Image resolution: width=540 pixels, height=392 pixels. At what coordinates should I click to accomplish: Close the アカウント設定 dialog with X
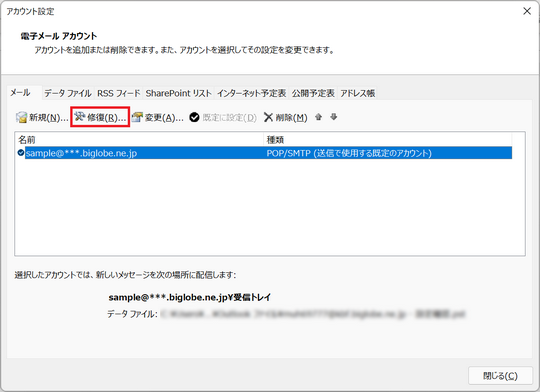tap(527, 11)
